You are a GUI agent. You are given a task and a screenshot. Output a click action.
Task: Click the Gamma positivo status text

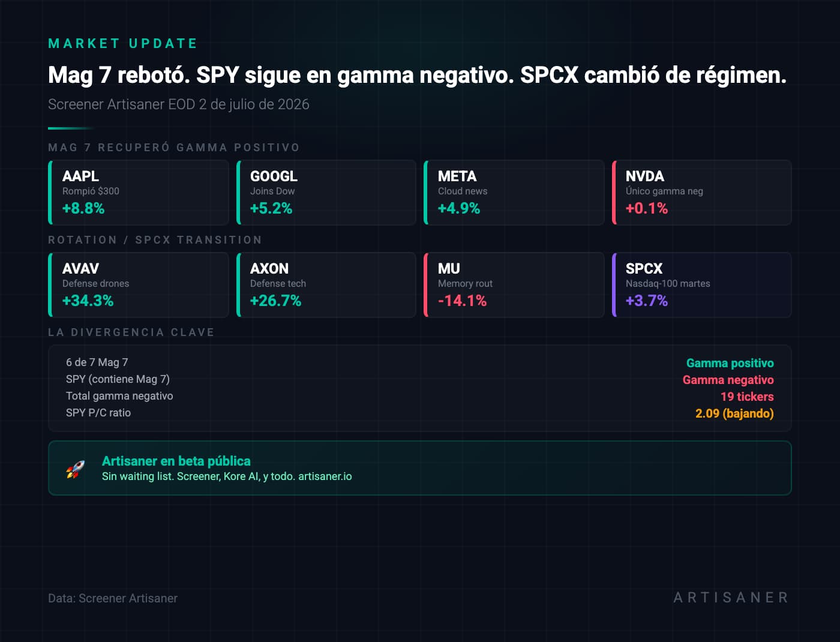(730, 363)
